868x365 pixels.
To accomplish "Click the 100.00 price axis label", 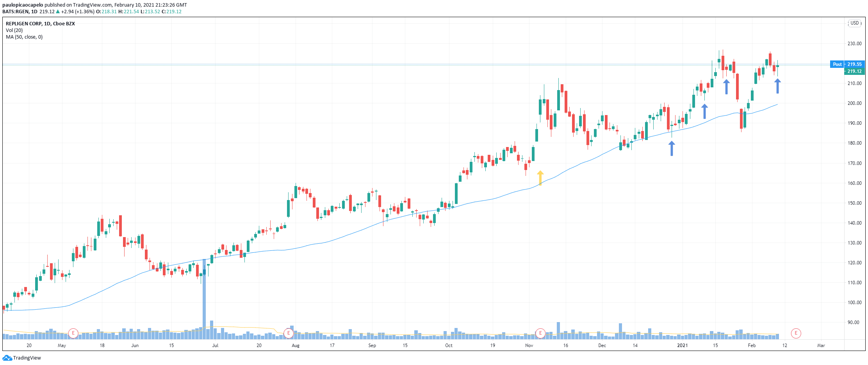I will coord(854,303).
